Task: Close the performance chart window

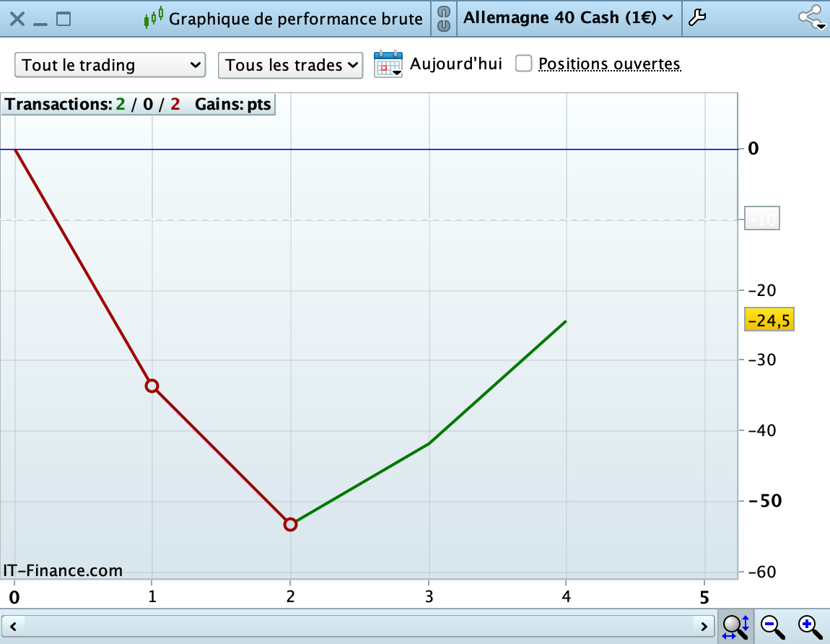Action: coord(17,19)
